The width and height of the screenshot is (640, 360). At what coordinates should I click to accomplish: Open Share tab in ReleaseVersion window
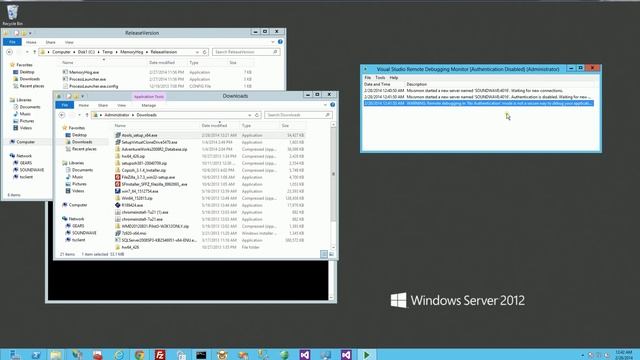(51, 42)
